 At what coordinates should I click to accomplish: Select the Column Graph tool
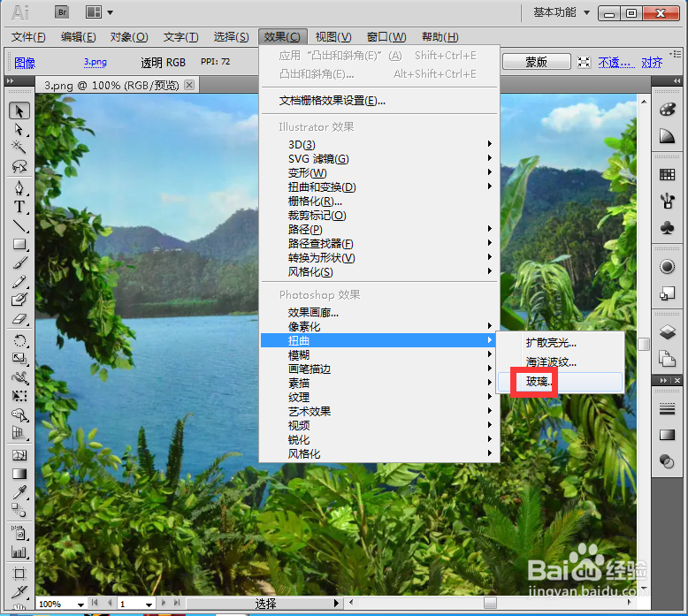click(x=19, y=551)
